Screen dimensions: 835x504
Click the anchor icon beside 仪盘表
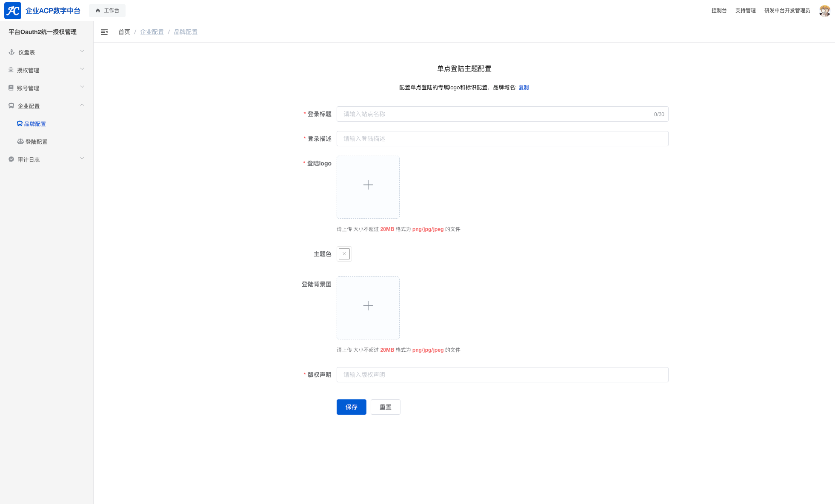pyautogui.click(x=11, y=52)
